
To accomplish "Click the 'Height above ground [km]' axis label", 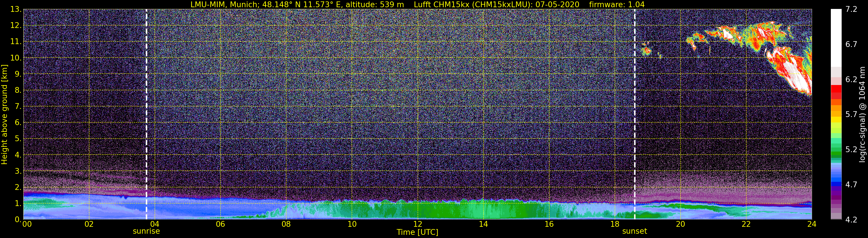I will (4, 114).
